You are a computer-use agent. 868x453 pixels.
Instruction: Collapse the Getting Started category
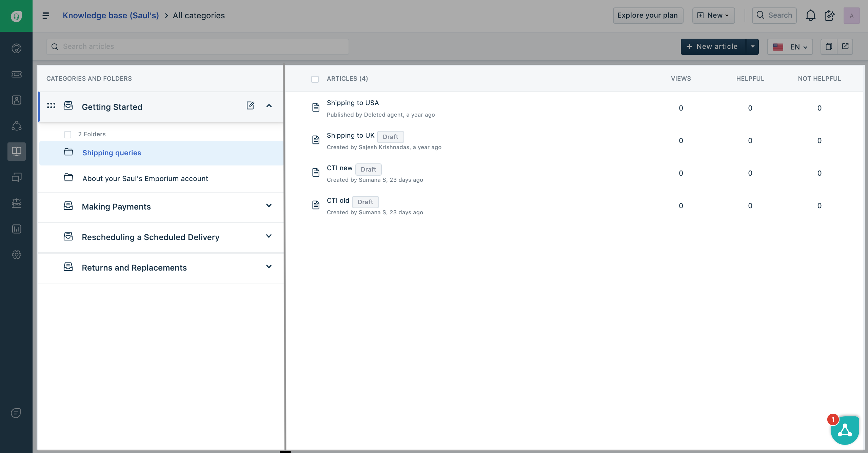269,106
